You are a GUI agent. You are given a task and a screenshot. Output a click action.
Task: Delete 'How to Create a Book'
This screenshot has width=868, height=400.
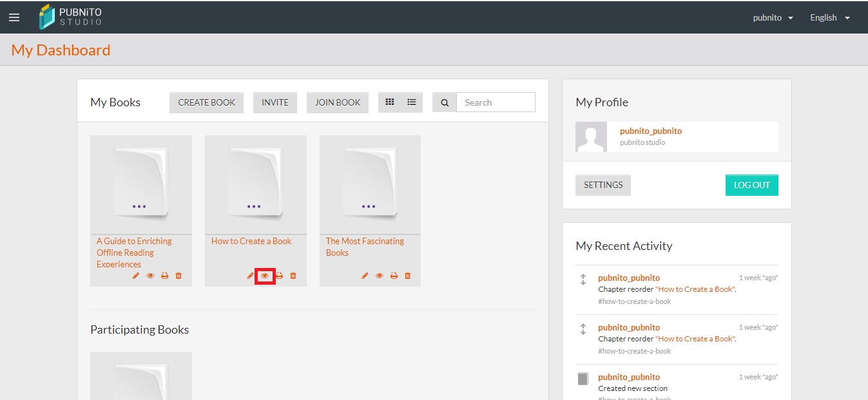click(x=293, y=276)
